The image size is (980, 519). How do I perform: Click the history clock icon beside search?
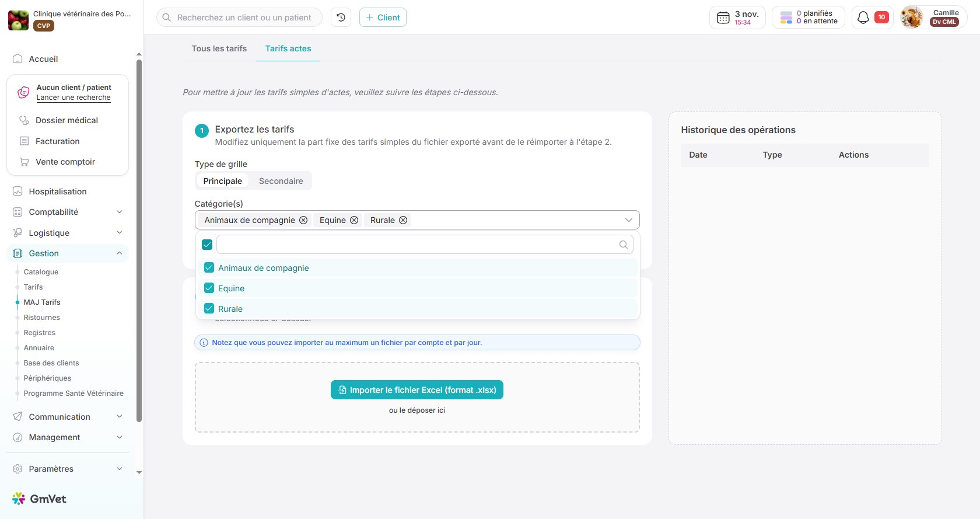click(x=341, y=18)
